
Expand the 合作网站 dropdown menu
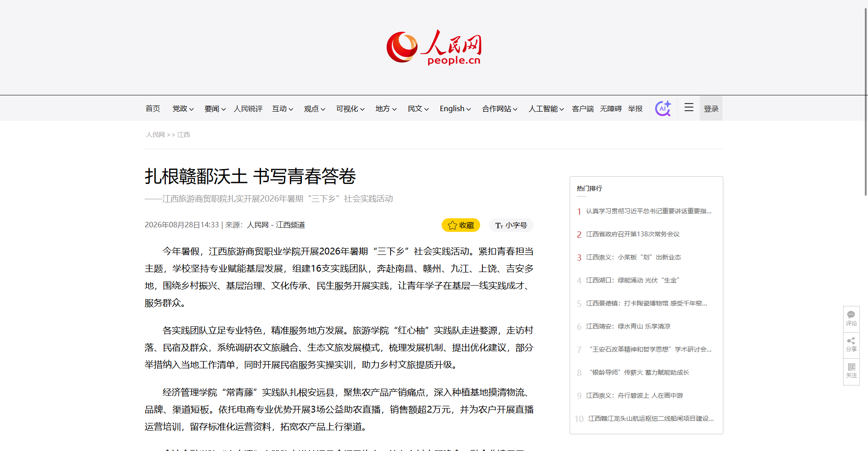coord(500,108)
